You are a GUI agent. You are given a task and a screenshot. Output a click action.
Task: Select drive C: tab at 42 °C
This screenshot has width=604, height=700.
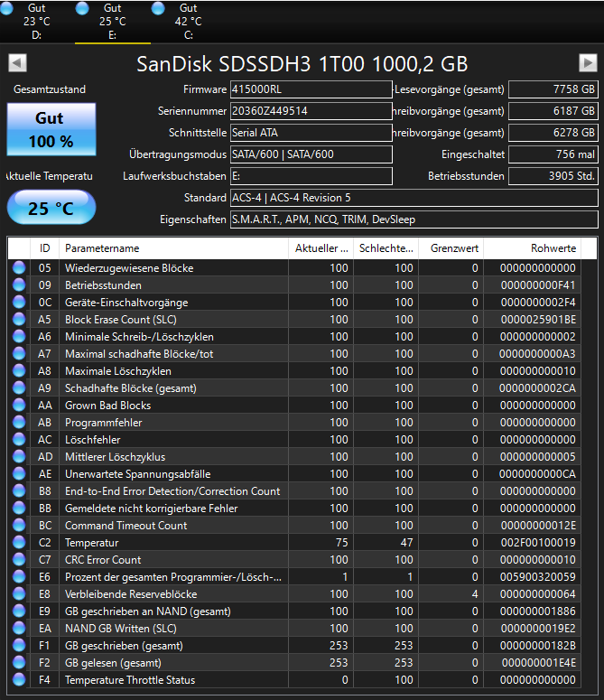point(189,21)
